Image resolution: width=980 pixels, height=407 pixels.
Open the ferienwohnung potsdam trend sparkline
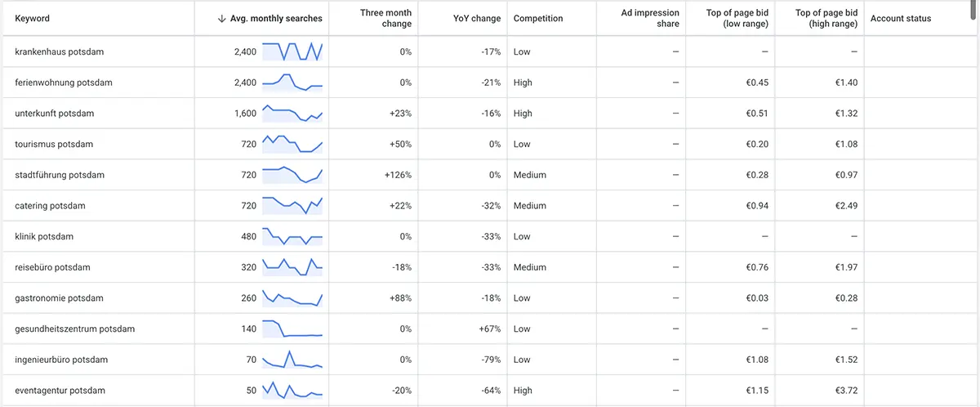pyautogui.click(x=292, y=83)
